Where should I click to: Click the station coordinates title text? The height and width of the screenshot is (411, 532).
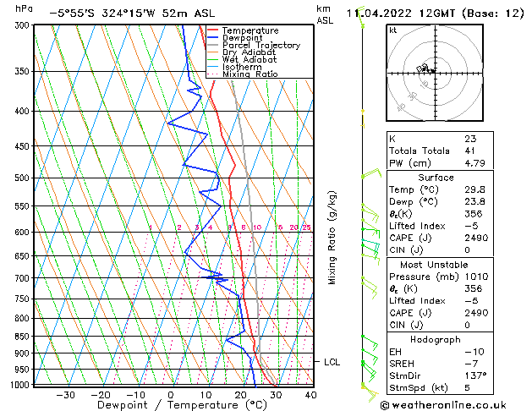click(132, 14)
